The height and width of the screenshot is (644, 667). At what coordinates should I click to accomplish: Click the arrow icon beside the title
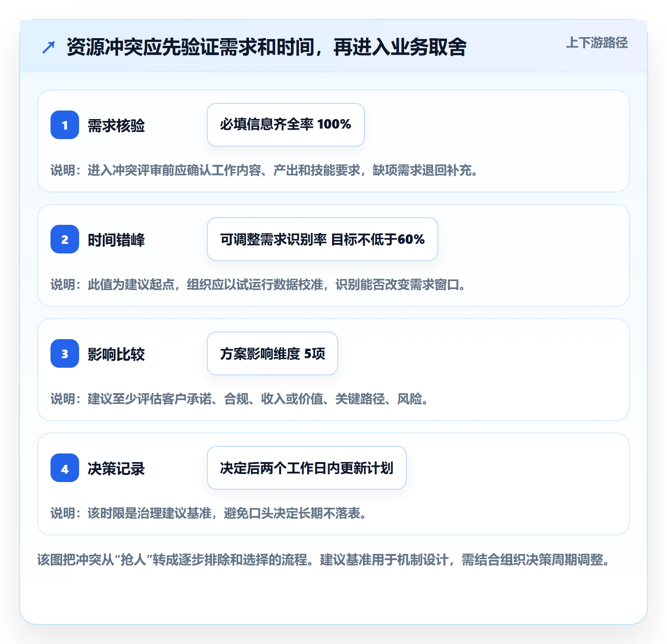[x=49, y=47]
